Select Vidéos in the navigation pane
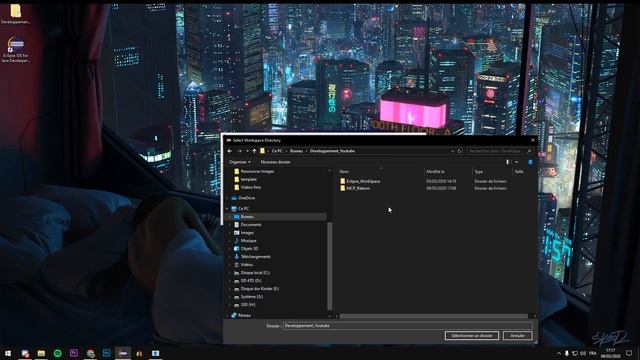Image resolution: width=640 pixels, height=360 pixels. 243,265
